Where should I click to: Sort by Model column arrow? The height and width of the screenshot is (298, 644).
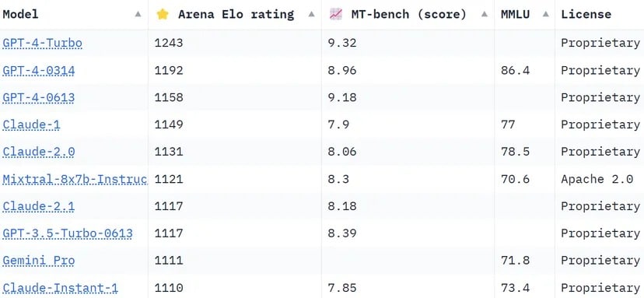coord(138,14)
